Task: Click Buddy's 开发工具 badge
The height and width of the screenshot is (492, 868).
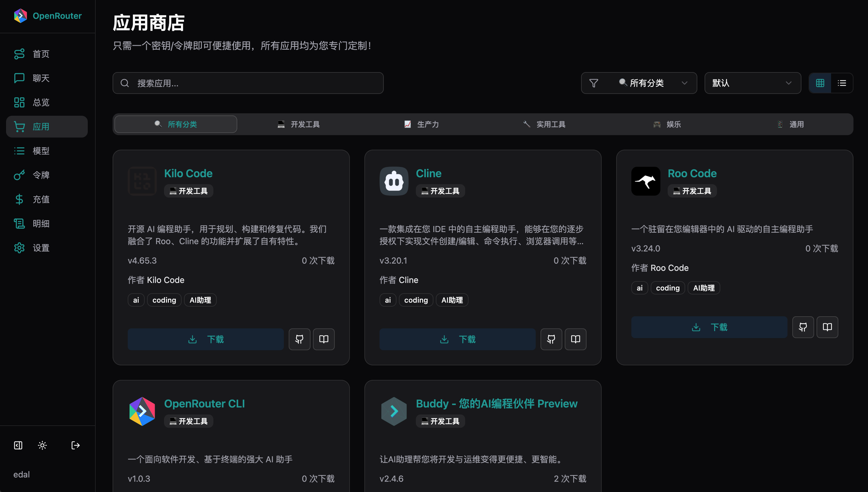Action: 440,421
